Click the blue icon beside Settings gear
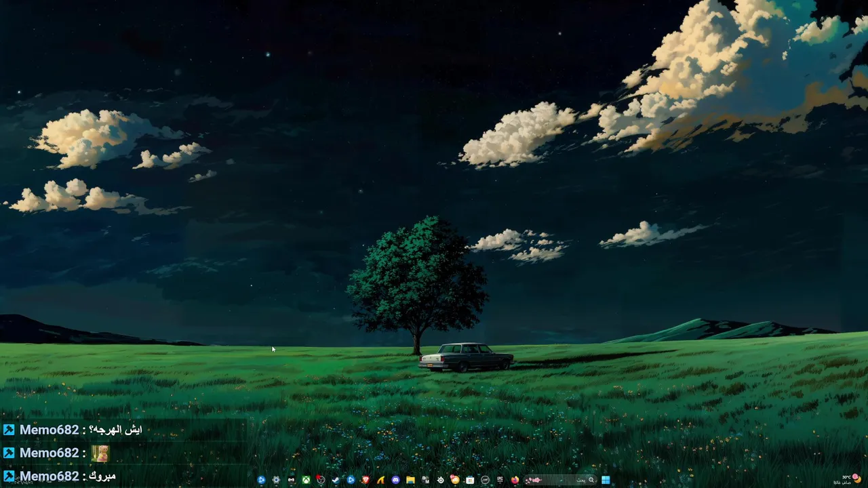The height and width of the screenshot is (488, 868). [x=261, y=480]
